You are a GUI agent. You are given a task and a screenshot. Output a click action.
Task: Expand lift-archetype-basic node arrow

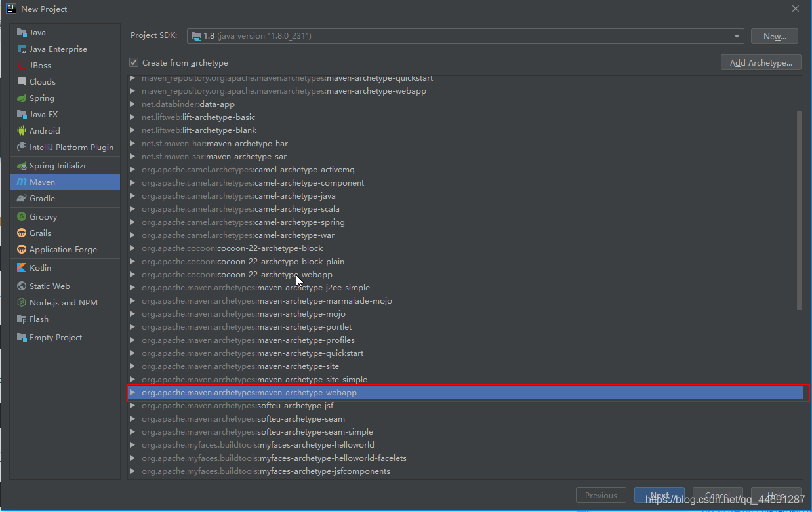point(132,117)
